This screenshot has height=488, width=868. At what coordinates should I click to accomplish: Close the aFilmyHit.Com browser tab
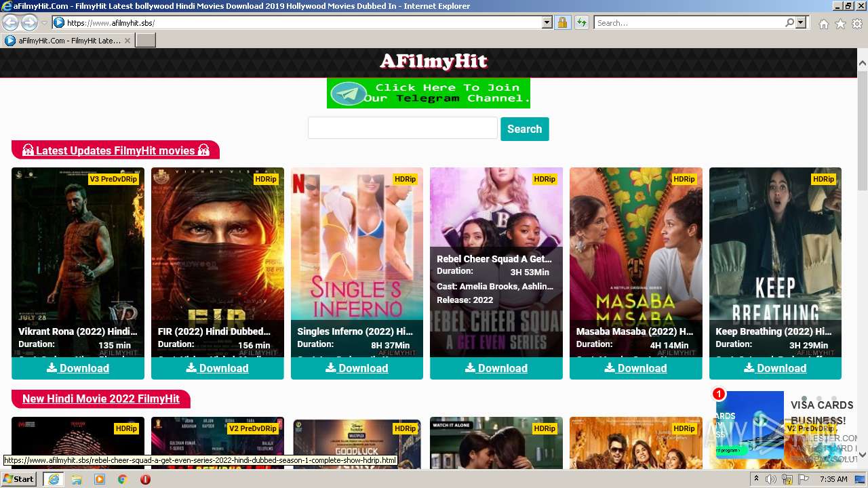coord(127,41)
